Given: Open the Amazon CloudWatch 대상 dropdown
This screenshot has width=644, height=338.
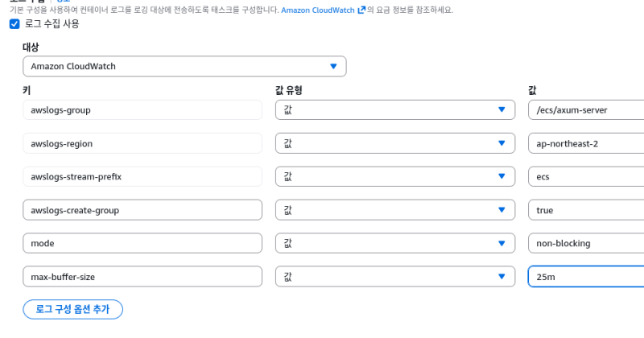Looking at the screenshot, I should (x=184, y=66).
